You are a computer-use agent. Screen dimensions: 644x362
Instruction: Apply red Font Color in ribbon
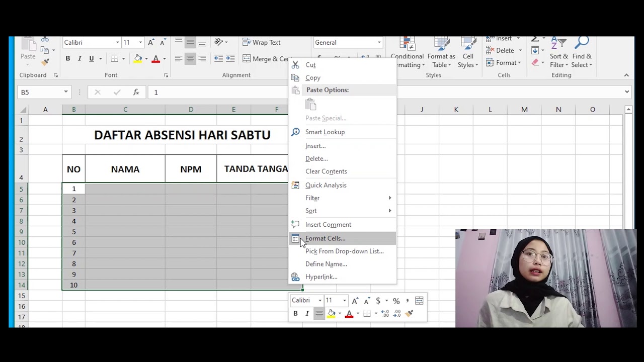155,59
